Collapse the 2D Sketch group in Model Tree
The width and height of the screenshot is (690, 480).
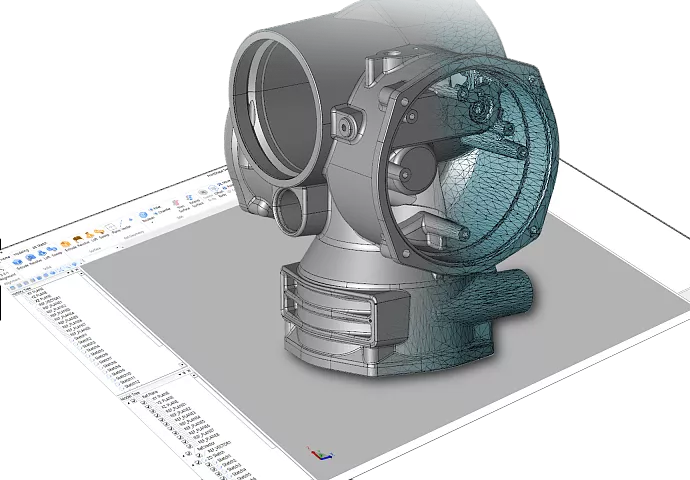point(193,465)
